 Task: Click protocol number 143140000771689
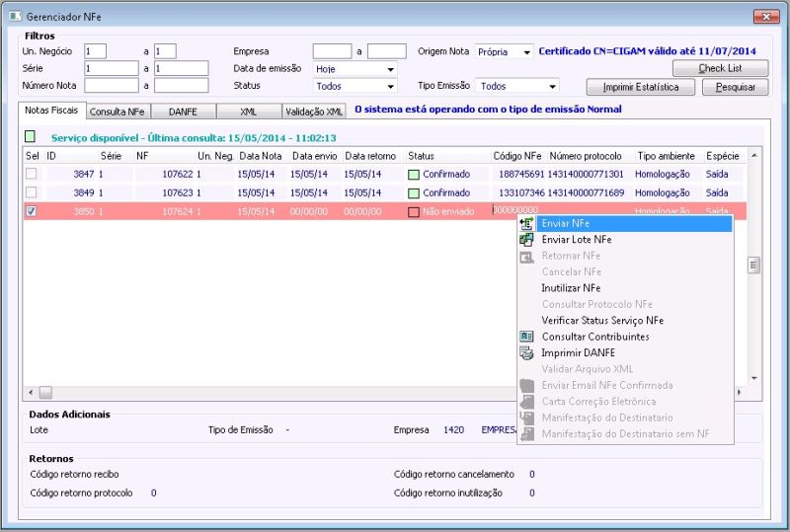[586, 192]
